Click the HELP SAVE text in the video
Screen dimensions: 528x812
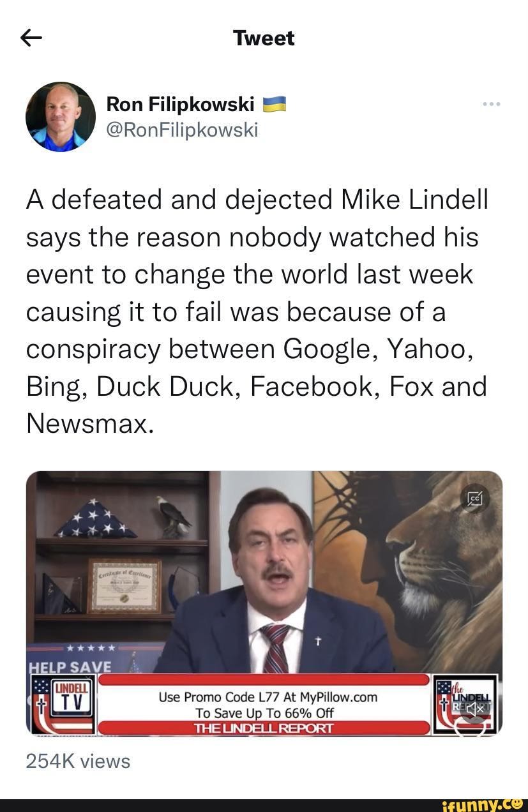click(70, 666)
